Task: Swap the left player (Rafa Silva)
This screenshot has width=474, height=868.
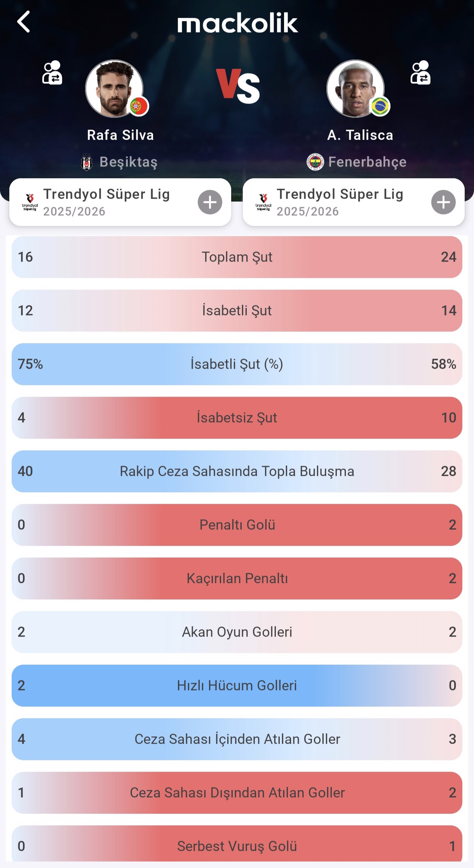Action: click(52, 73)
